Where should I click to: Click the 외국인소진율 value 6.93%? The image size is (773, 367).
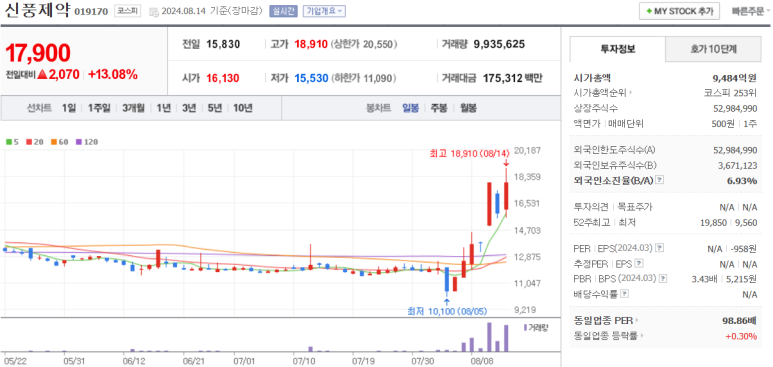741,181
